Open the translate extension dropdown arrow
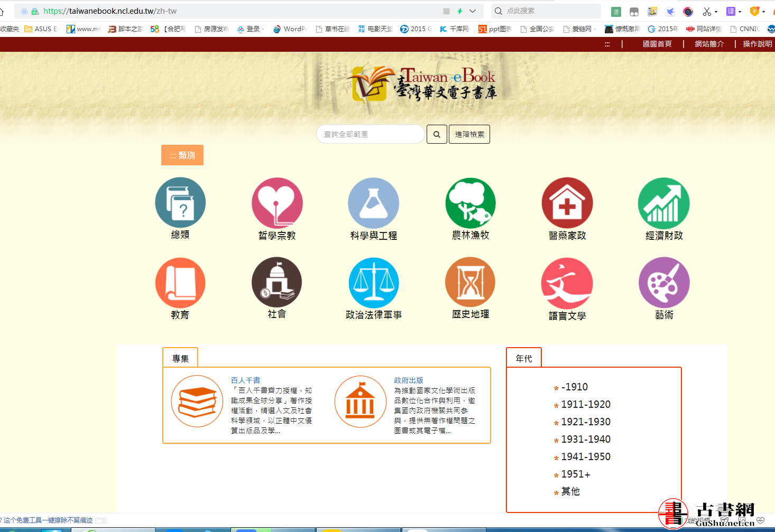The image size is (775, 532). (x=740, y=12)
